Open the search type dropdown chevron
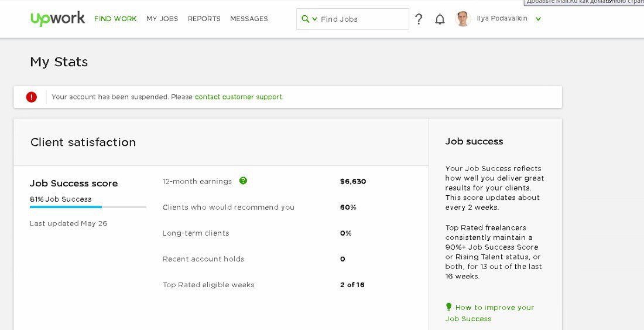The height and width of the screenshot is (330, 644). [x=315, y=19]
